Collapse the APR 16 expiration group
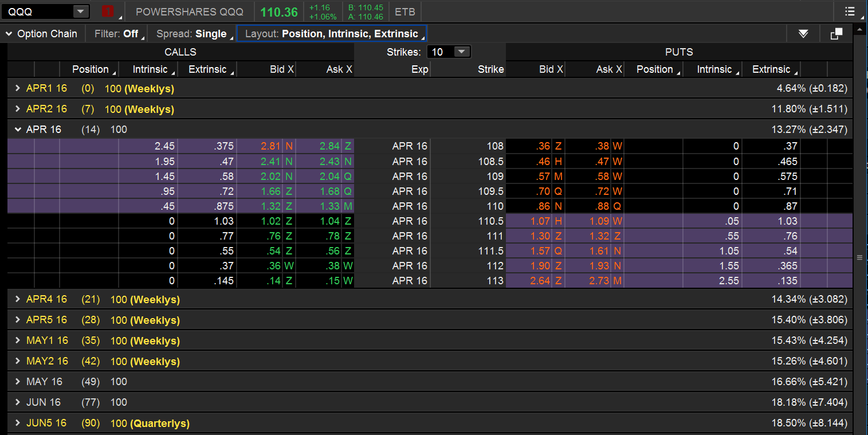Image resolution: width=868 pixels, height=435 pixels. coord(18,129)
